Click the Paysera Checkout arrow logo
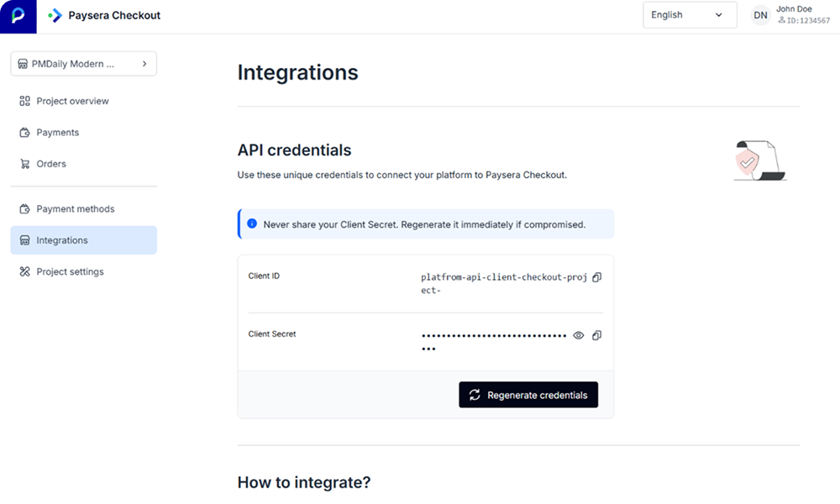 click(x=55, y=15)
